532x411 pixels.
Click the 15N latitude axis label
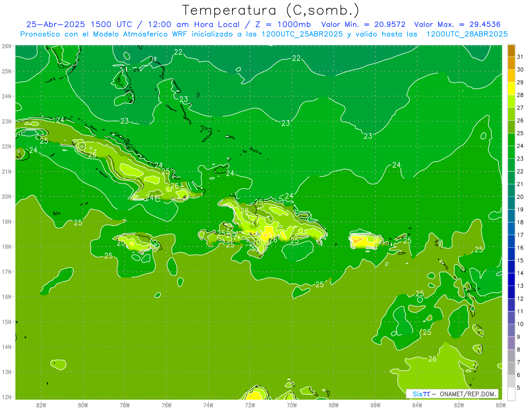click(x=6, y=321)
